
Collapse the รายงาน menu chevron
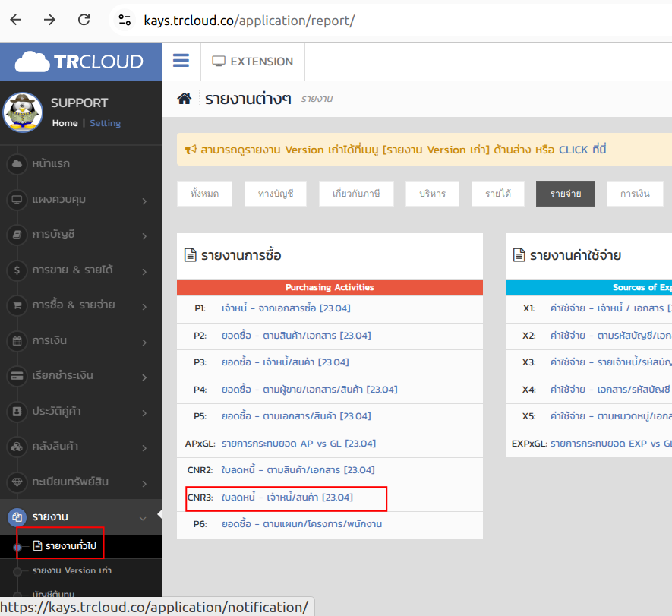tap(143, 519)
